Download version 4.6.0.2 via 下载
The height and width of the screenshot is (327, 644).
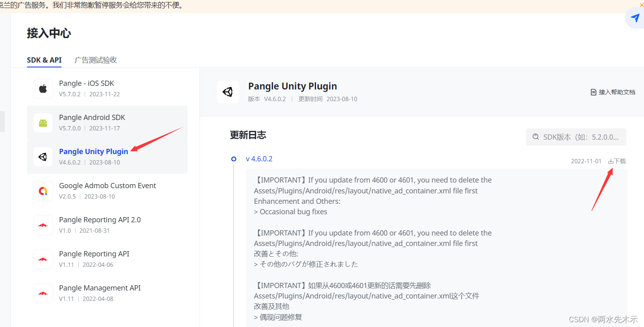(x=617, y=161)
